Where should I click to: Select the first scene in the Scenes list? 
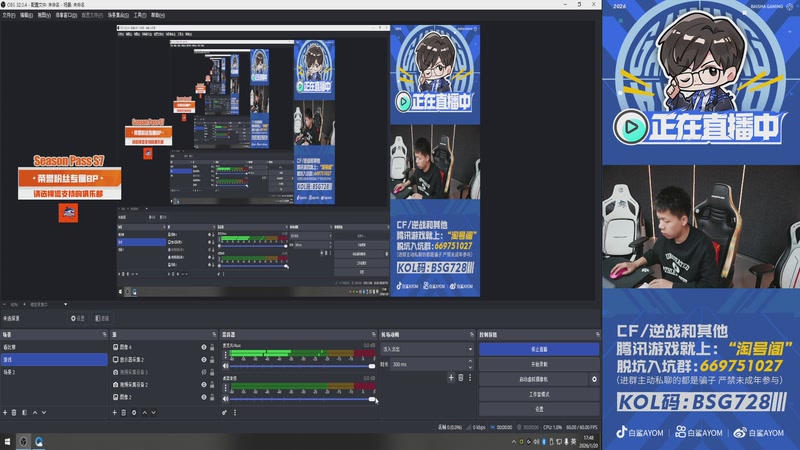(x=54, y=347)
